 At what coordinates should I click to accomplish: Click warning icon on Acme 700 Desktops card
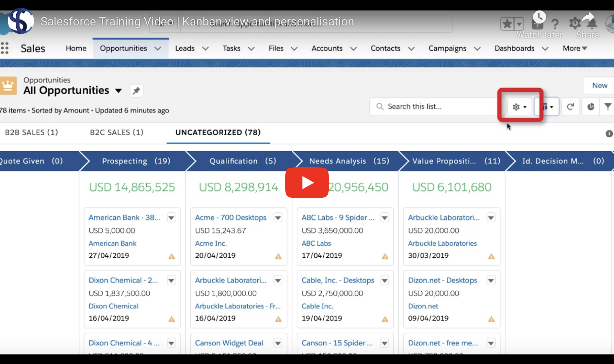pyautogui.click(x=278, y=257)
